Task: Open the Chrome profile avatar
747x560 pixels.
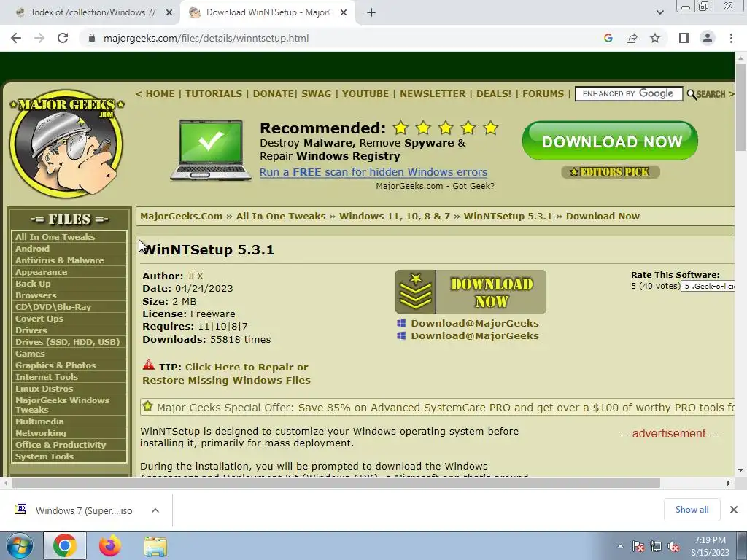Action: coord(708,38)
